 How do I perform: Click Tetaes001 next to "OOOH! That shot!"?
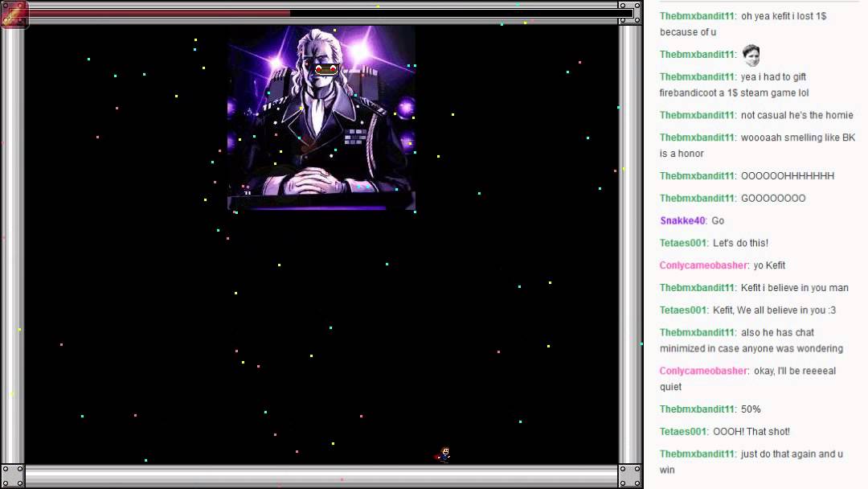coord(683,431)
